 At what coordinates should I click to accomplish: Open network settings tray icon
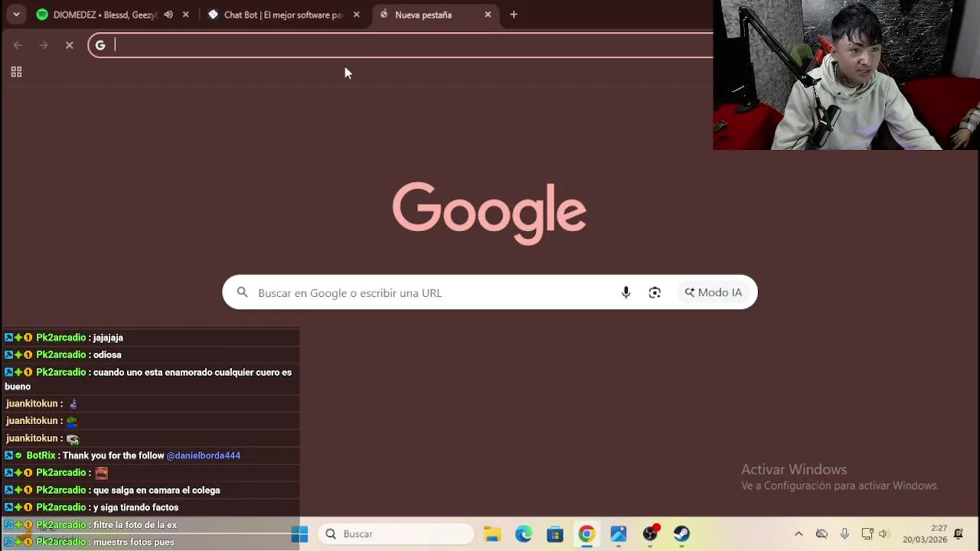click(867, 534)
